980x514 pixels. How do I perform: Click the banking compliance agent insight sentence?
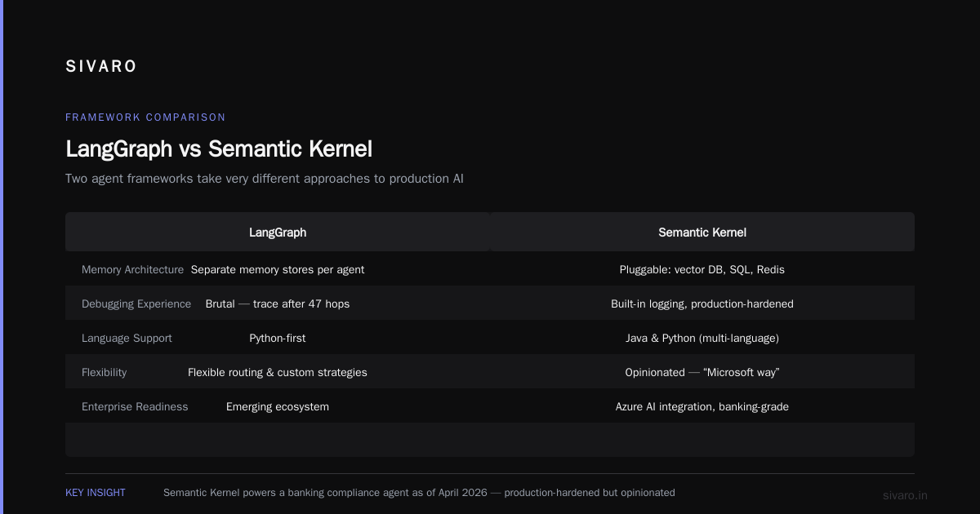419,493
